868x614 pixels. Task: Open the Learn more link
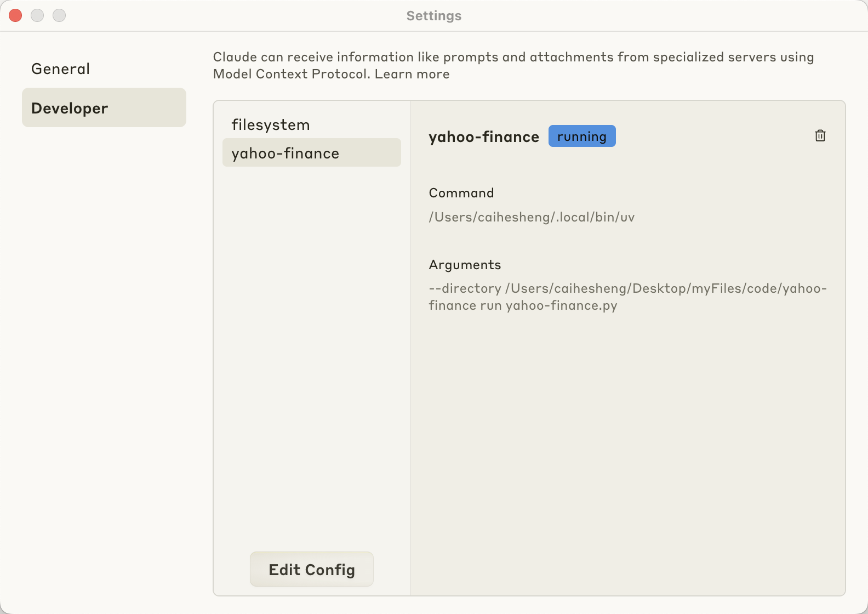(x=412, y=75)
